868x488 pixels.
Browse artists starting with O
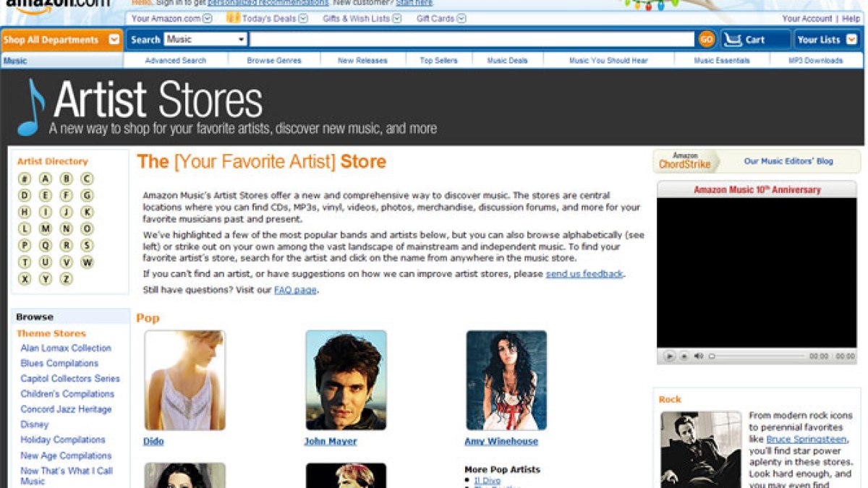87,228
